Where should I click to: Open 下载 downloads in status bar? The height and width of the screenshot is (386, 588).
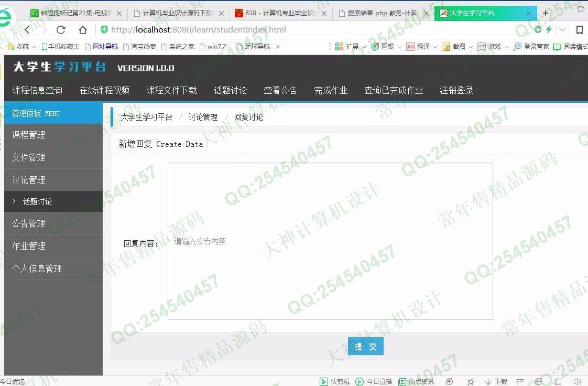(496, 381)
